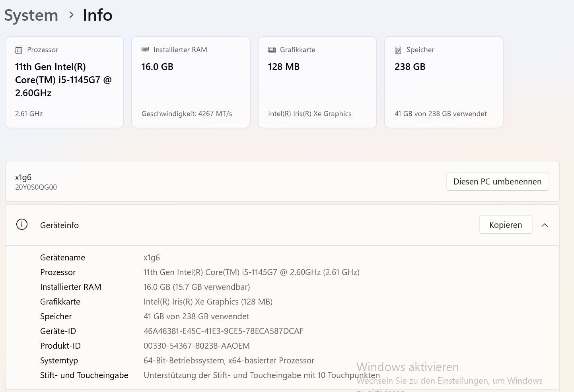The width and height of the screenshot is (574, 392).
Task: Click the processor value ending in (2.61 GHz)
Action: pyautogui.click(x=252, y=272)
